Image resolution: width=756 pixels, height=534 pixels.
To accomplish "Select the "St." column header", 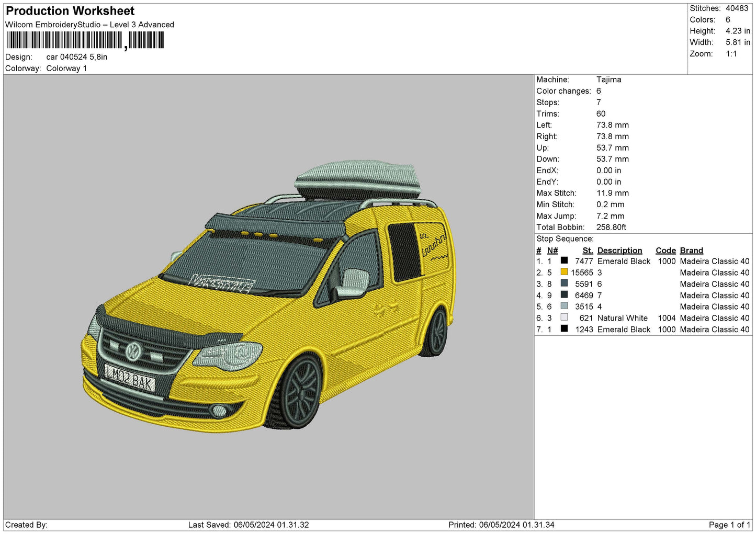I will pyautogui.click(x=588, y=251).
